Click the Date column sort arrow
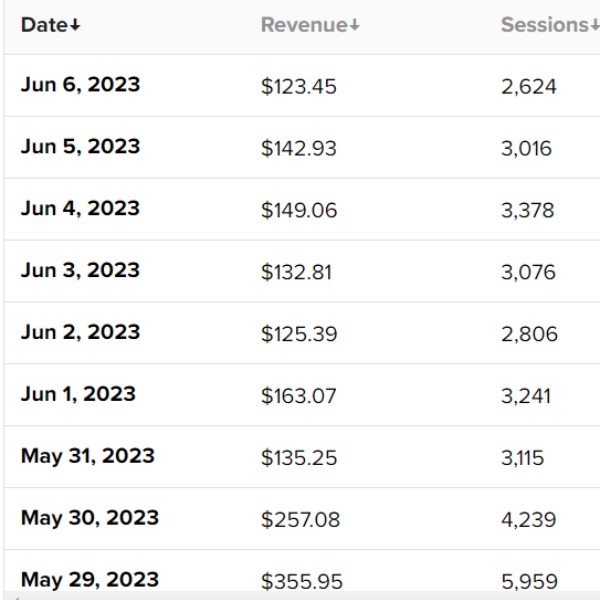 point(75,26)
